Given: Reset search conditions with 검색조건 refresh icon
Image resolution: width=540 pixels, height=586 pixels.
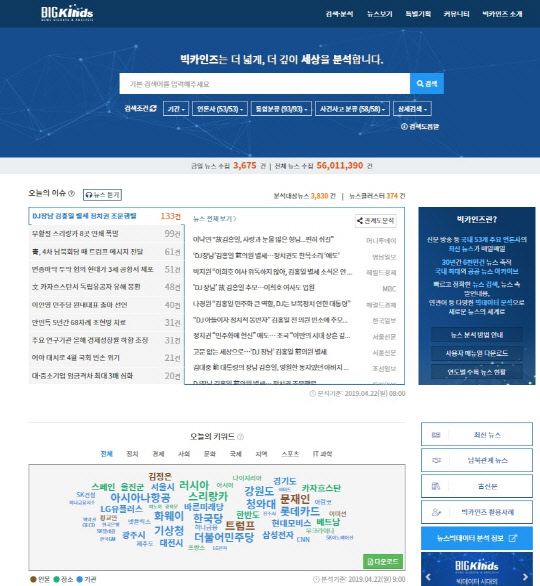Looking at the screenshot, I should (x=153, y=108).
